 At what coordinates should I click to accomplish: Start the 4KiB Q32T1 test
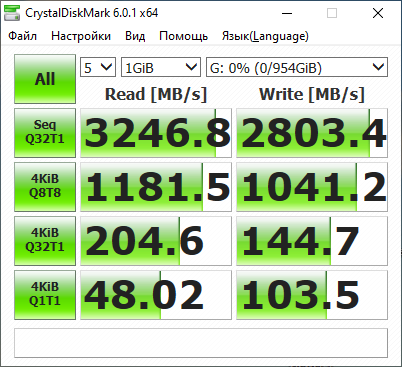point(45,241)
